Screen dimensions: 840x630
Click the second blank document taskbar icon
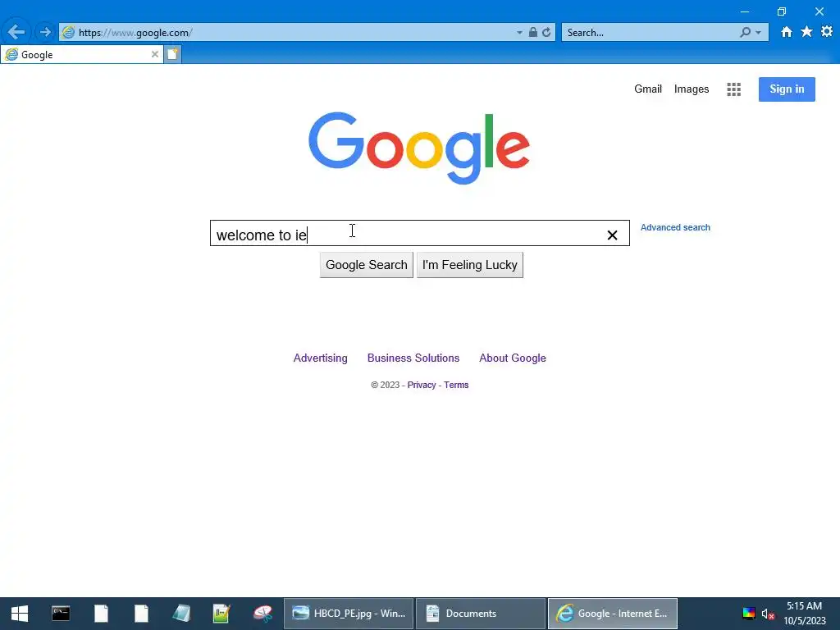(141, 614)
